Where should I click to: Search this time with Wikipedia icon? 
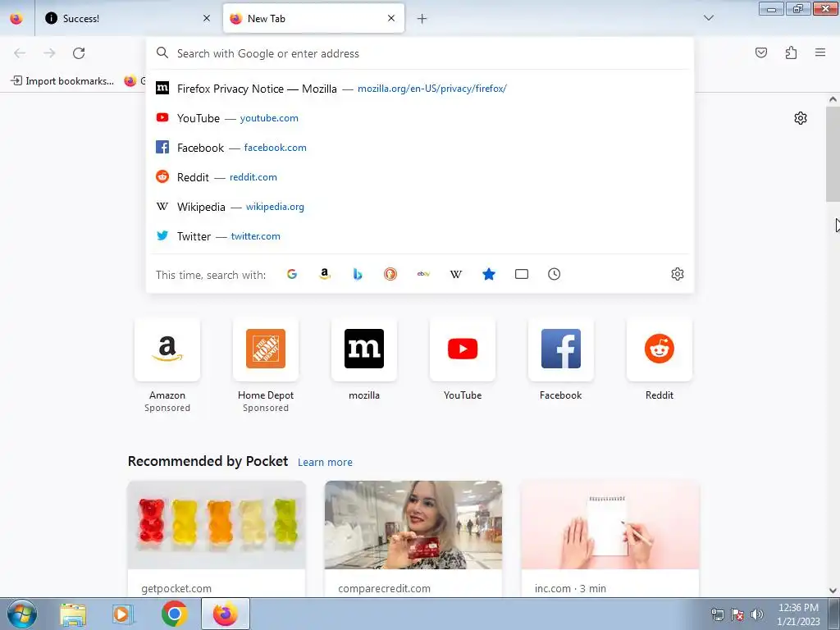click(456, 274)
